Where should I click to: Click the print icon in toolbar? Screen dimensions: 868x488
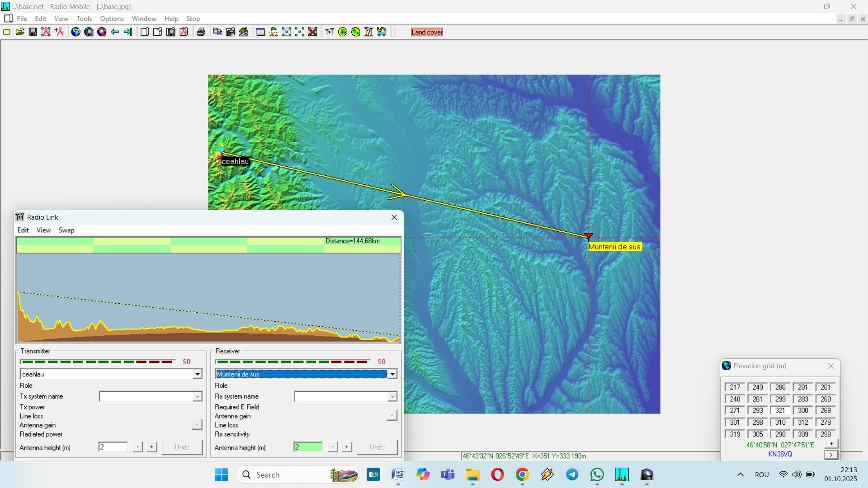201,32
